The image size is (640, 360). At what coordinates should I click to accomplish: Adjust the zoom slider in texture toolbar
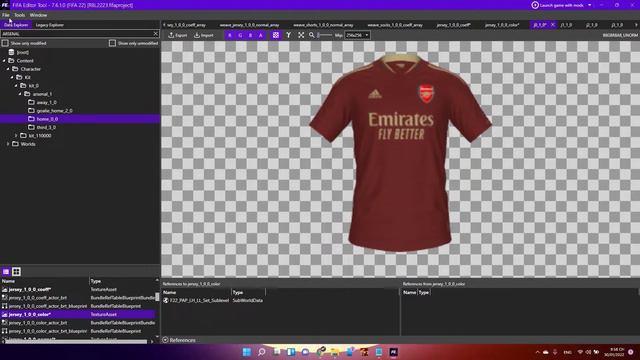(x=324, y=35)
